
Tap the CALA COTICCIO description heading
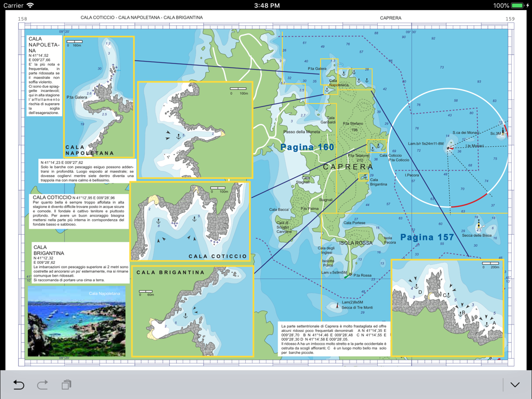pyautogui.click(x=52, y=197)
